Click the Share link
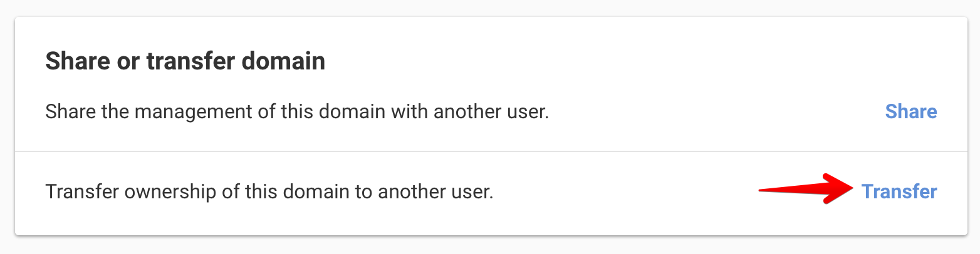This screenshot has height=254, width=980. pyautogui.click(x=910, y=112)
